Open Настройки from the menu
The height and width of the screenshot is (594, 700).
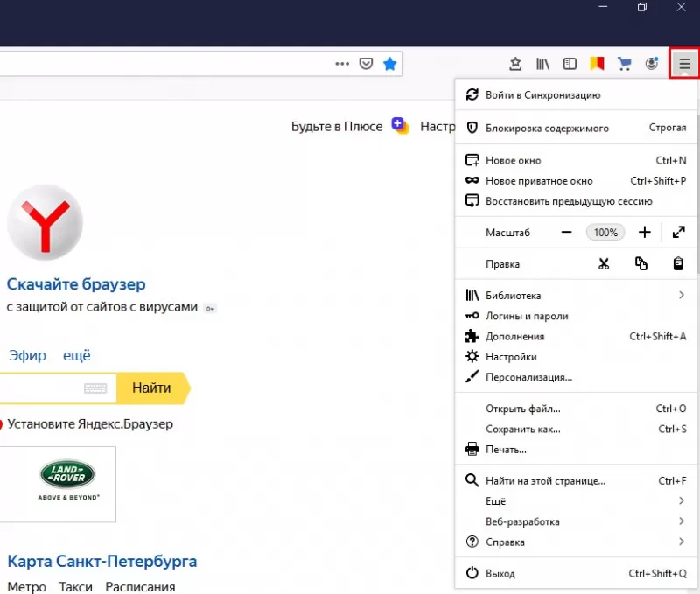coord(575,357)
